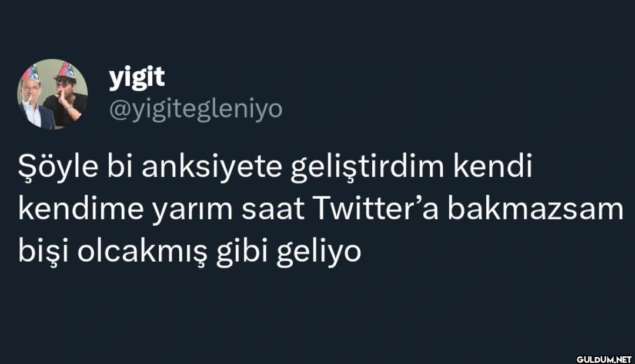Click the word Şöyle starting the tweet
The height and width of the screenshot is (364, 635).
(58, 167)
